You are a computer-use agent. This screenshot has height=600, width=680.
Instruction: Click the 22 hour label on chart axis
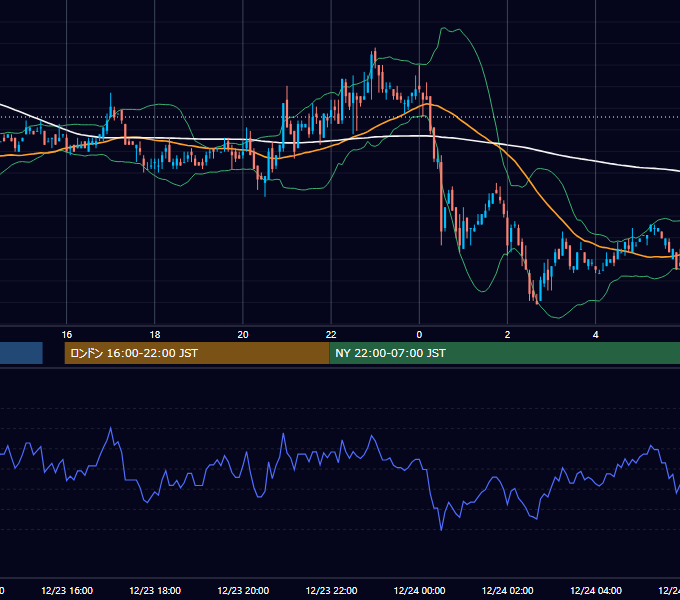click(x=331, y=335)
